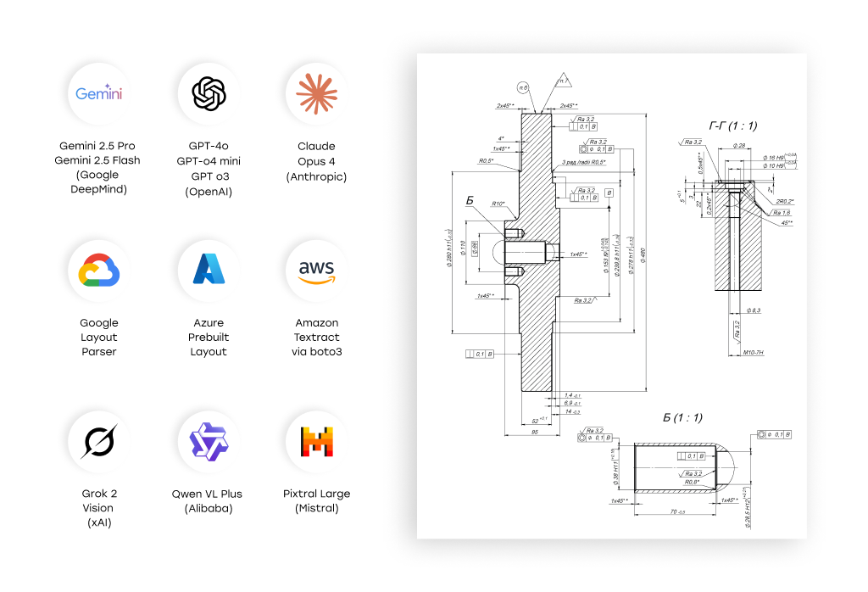This screenshot has width=868, height=592.
Task: Select the Mistral pixel-style logo
Action: pyautogui.click(x=316, y=442)
